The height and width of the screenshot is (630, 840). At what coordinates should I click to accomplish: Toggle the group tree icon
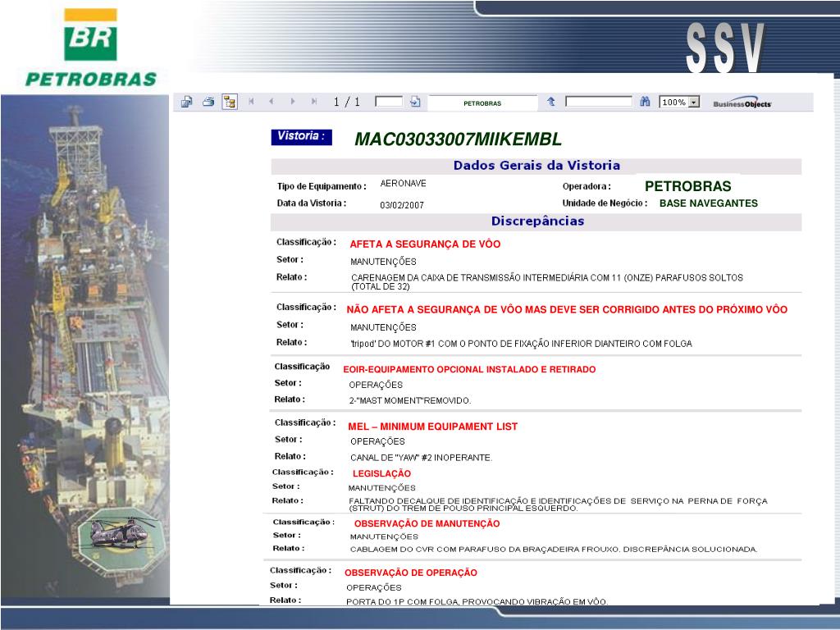coord(230,102)
